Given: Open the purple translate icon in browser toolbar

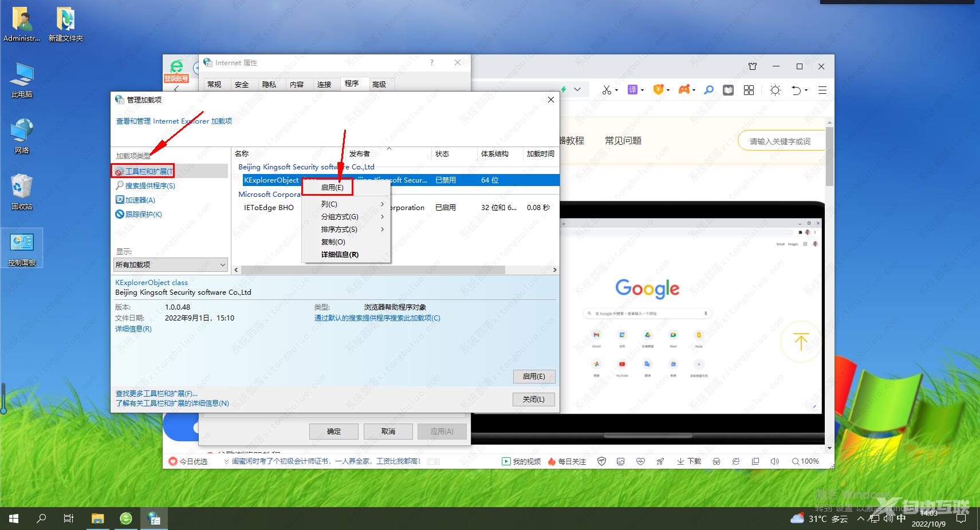Looking at the screenshot, I should [632, 90].
